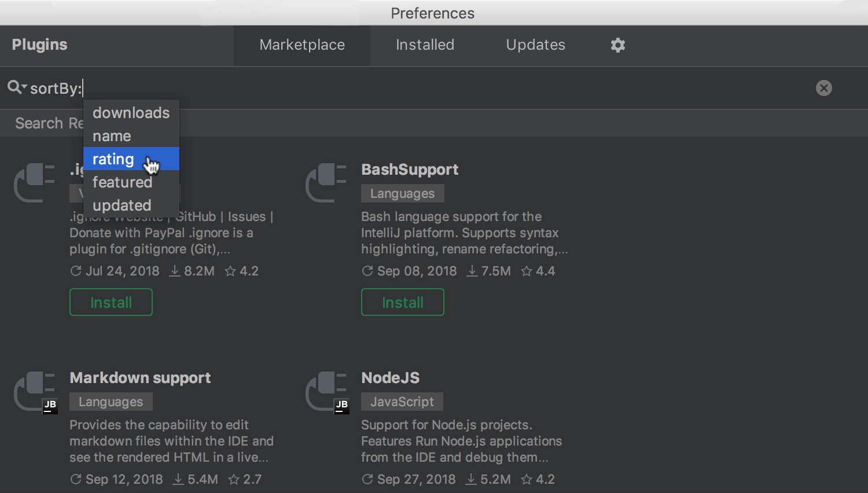The width and height of the screenshot is (868, 493).
Task: Switch to the Installed tab
Action: (x=425, y=45)
